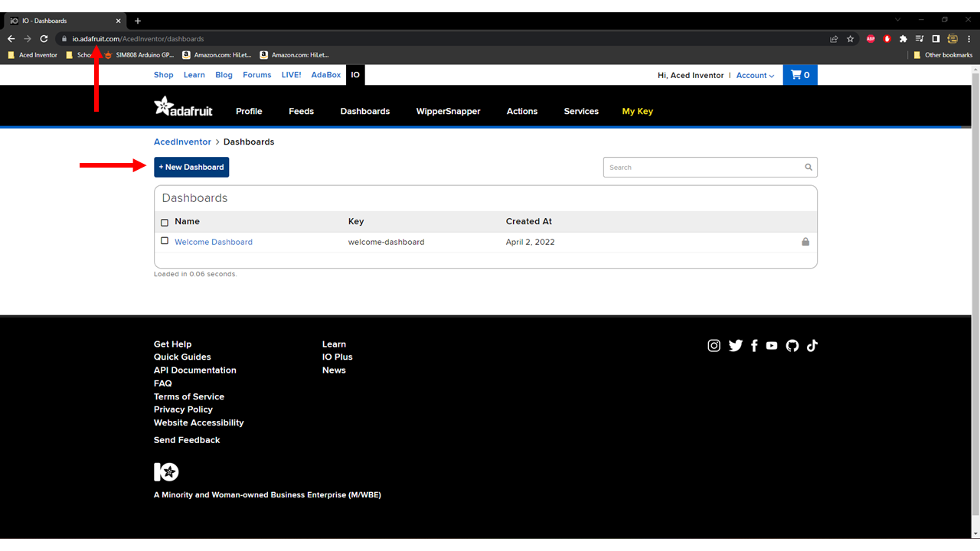Open Quick Guides footer link

182,357
